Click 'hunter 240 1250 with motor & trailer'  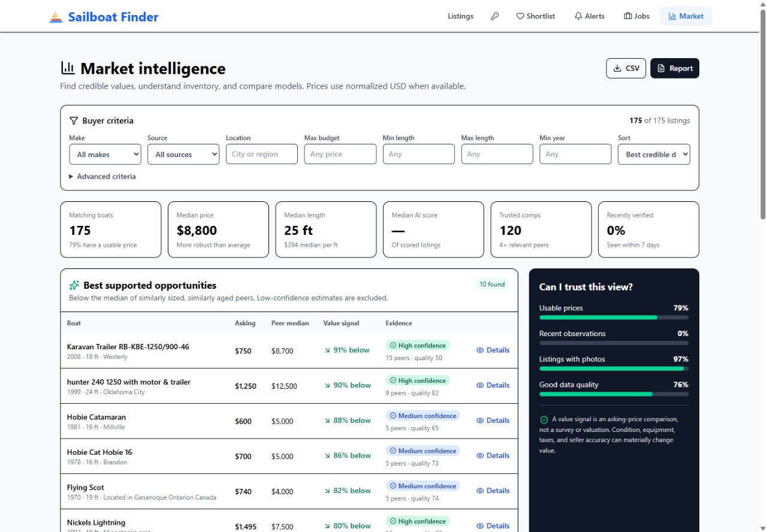[x=129, y=382]
